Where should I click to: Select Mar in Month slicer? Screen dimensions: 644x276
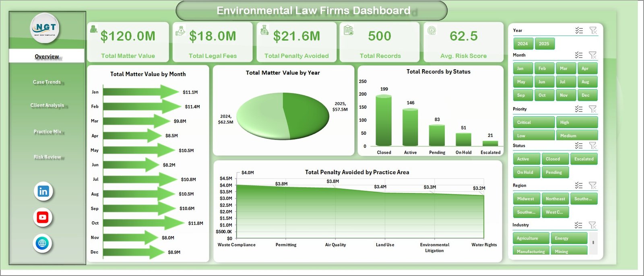click(x=566, y=68)
